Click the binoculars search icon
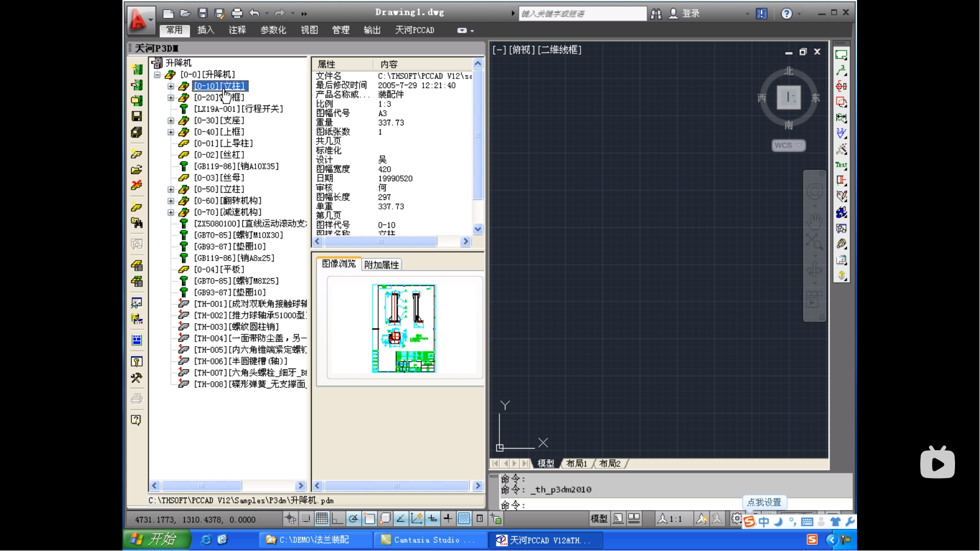Image resolution: width=980 pixels, height=551 pixels. point(656,14)
